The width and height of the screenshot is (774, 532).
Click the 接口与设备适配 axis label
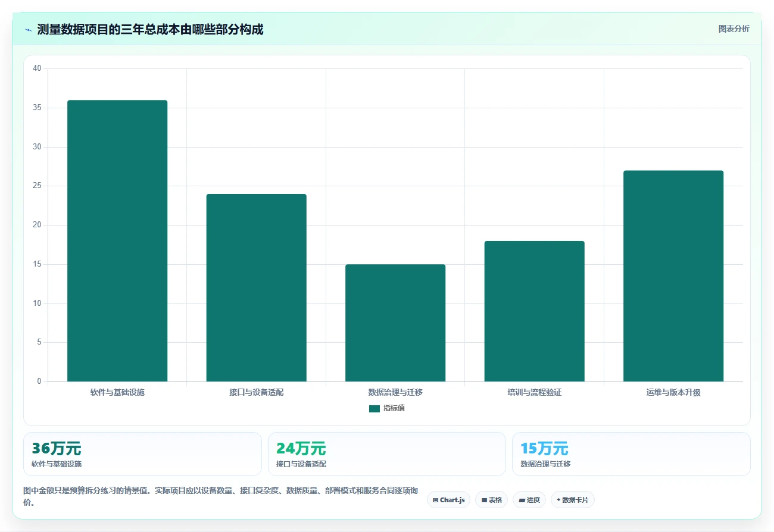click(x=256, y=393)
